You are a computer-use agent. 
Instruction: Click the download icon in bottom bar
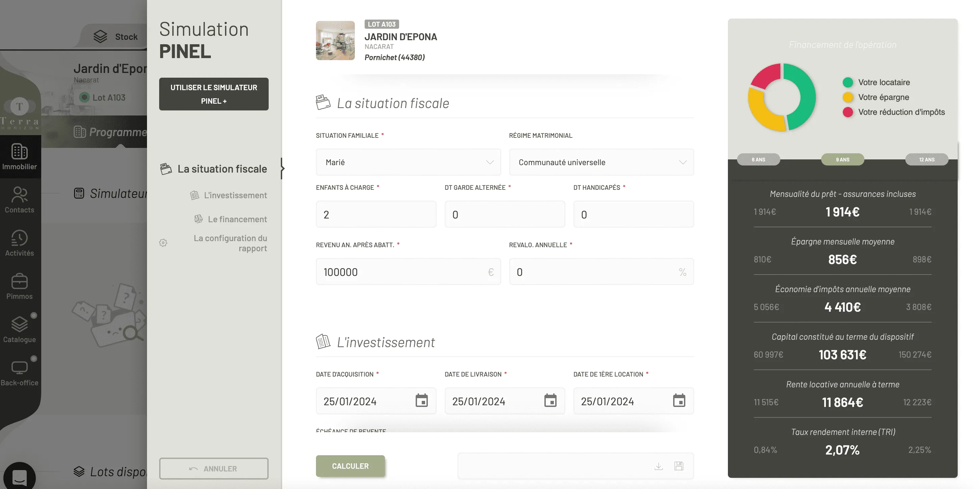coord(659,466)
